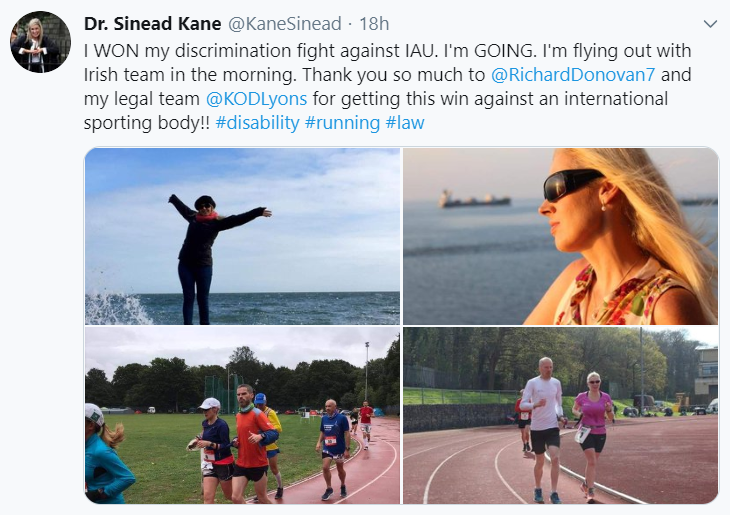
Task: Select the #law hashtag
Action: click(405, 123)
